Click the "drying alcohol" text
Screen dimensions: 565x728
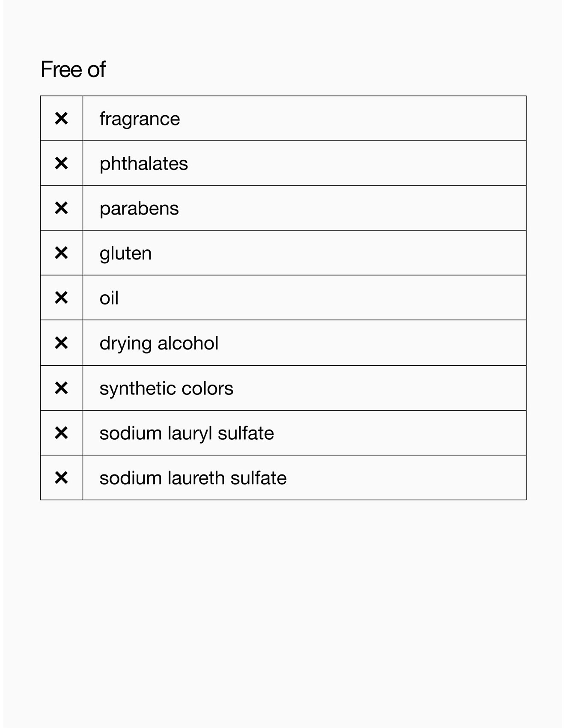159,343
